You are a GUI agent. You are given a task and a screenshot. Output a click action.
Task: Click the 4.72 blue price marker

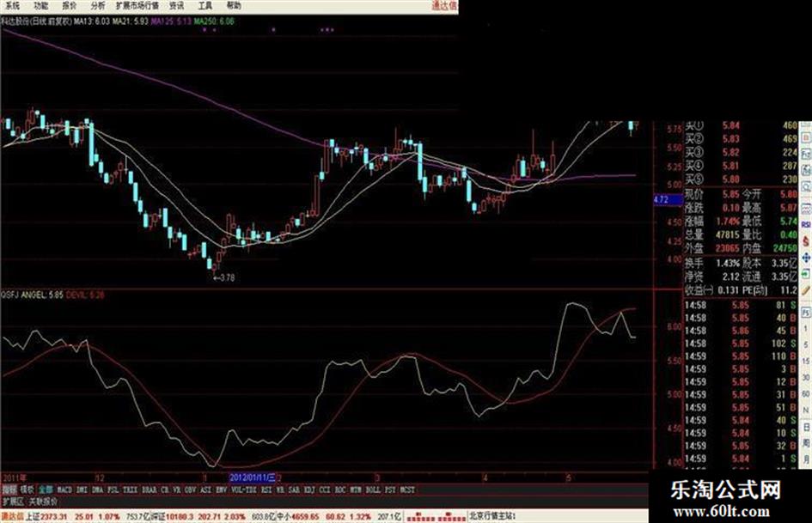click(667, 199)
